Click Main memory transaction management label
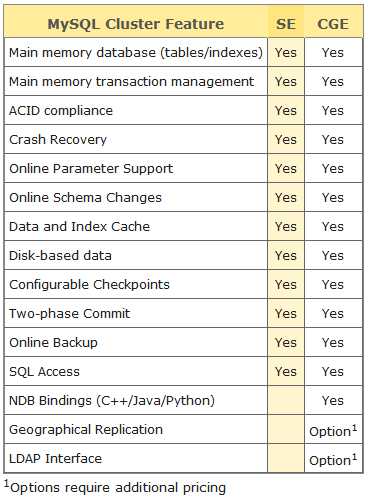Image resolution: width=368 pixels, height=499 pixels. point(131,82)
